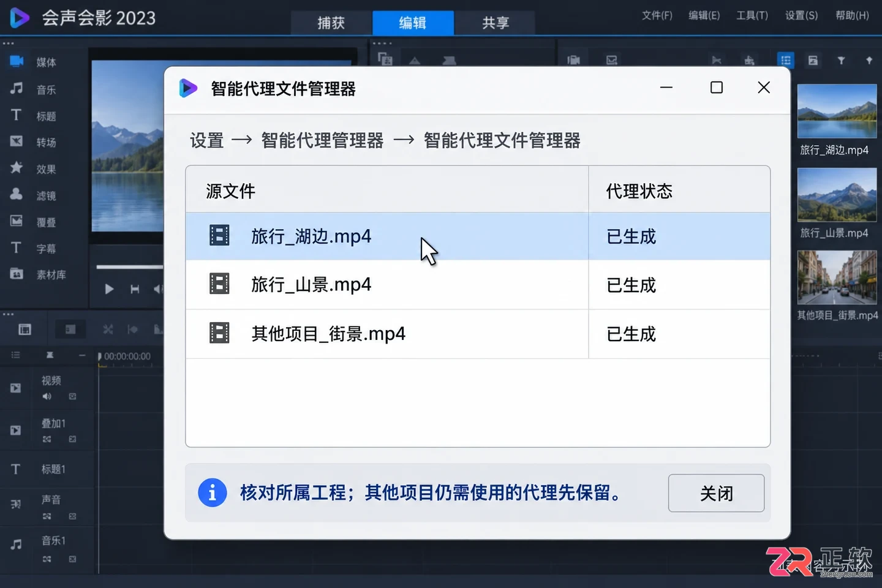Viewport: 882px width, 588px height.
Task: Open the track manager list icon
Action: [x=16, y=355]
